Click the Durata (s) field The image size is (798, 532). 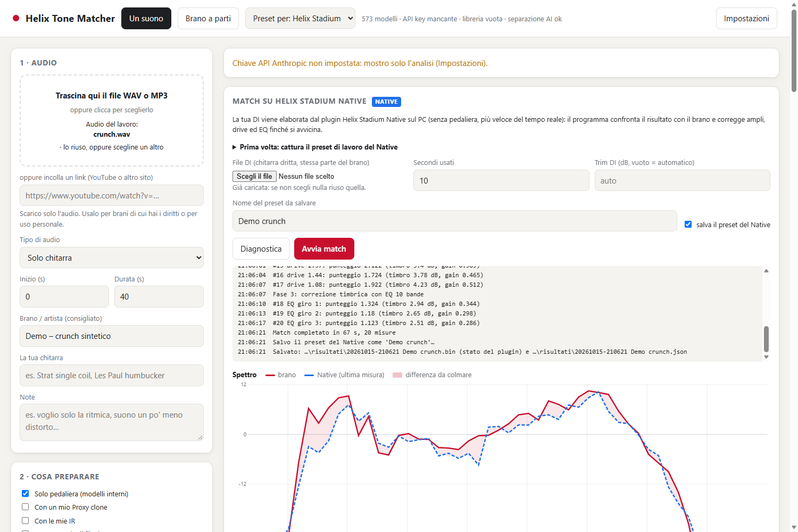pyautogui.click(x=159, y=296)
